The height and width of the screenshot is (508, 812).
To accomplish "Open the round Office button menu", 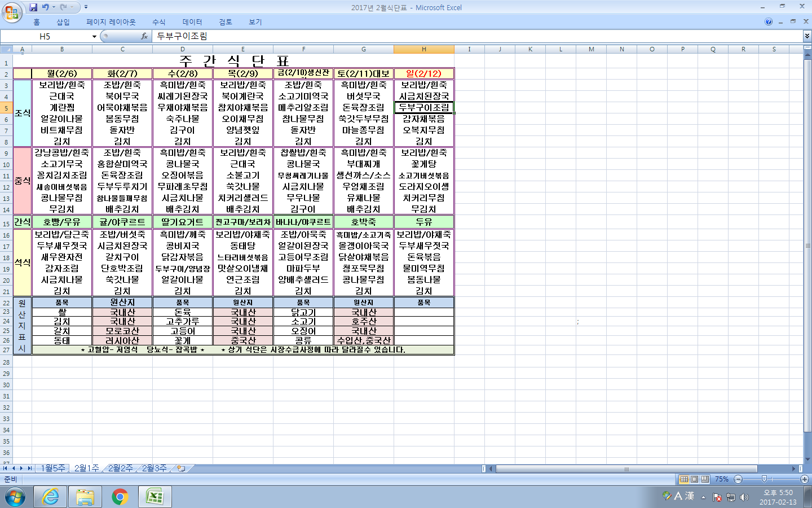I will point(12,12).
